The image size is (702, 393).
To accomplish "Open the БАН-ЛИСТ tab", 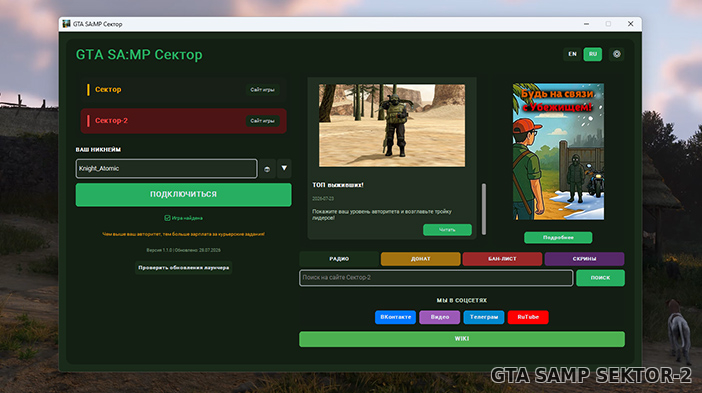I will click(502, 259).
